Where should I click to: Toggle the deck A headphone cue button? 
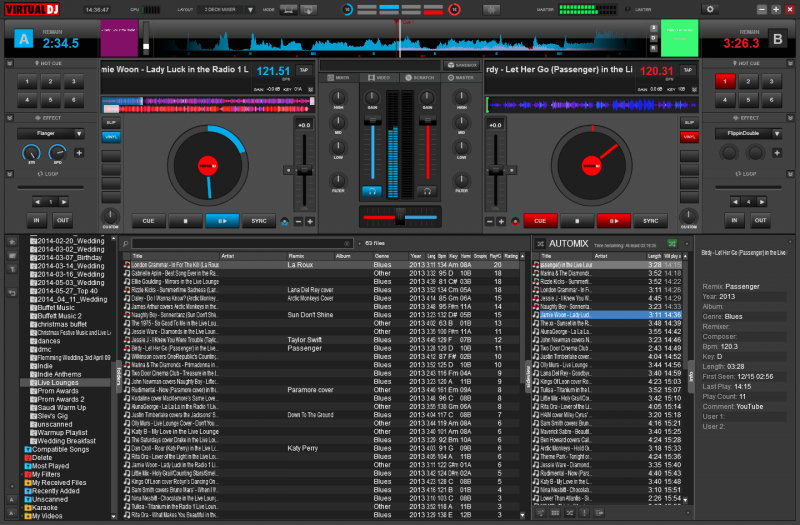372,191
